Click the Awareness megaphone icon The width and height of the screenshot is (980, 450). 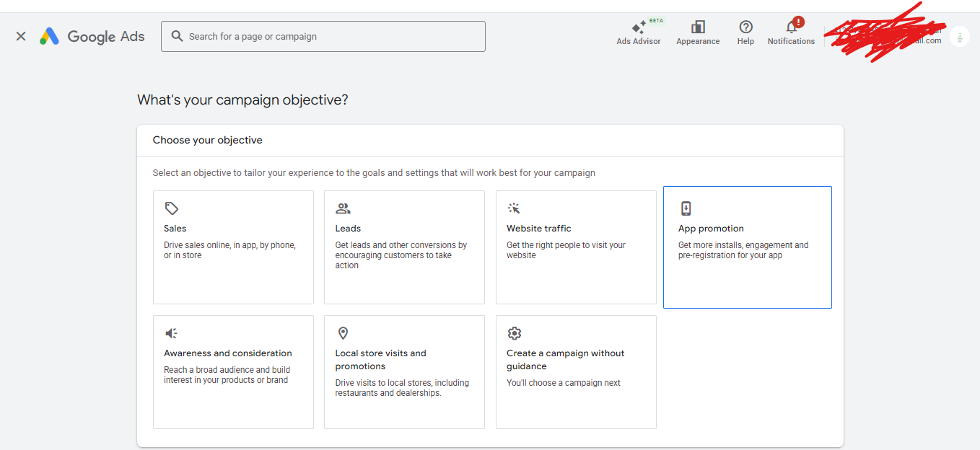click(171, 333)
